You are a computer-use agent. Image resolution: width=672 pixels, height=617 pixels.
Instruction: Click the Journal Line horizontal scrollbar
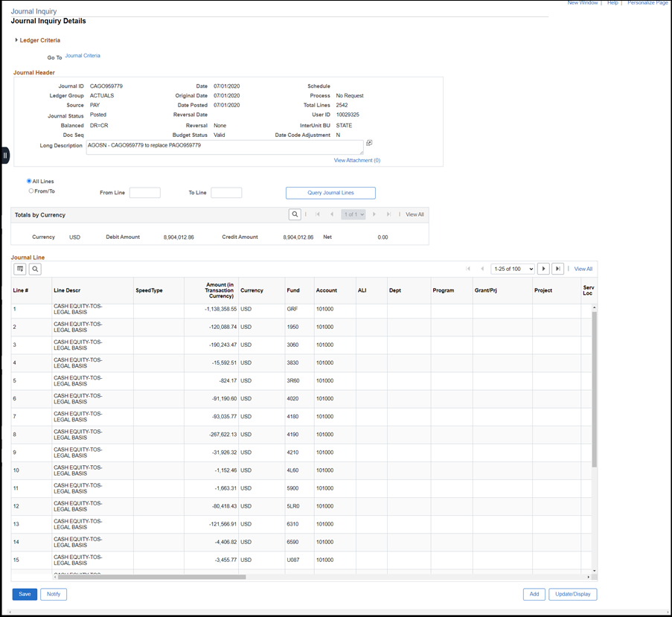coord(152,577)
